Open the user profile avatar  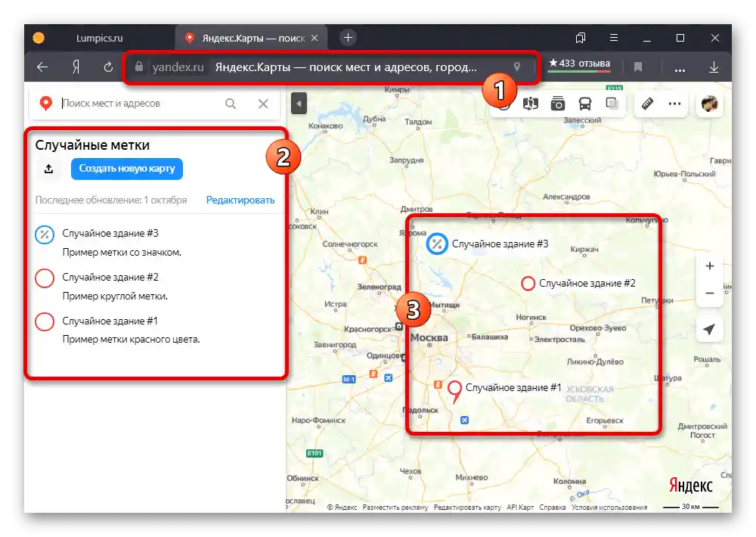pos(709,104)
